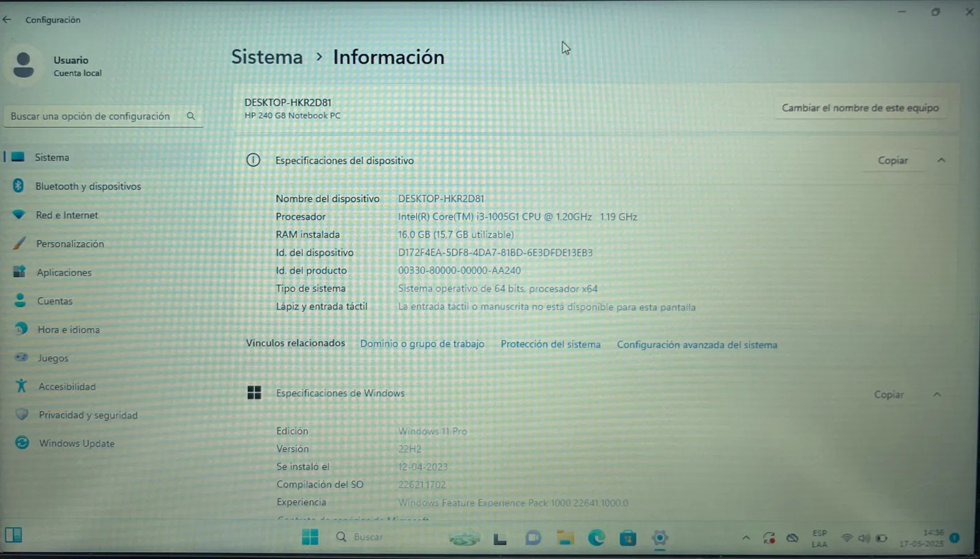Open Microsoft Store from taskbar
This screenshot has height=559, width=980.
tap(628, 538)
